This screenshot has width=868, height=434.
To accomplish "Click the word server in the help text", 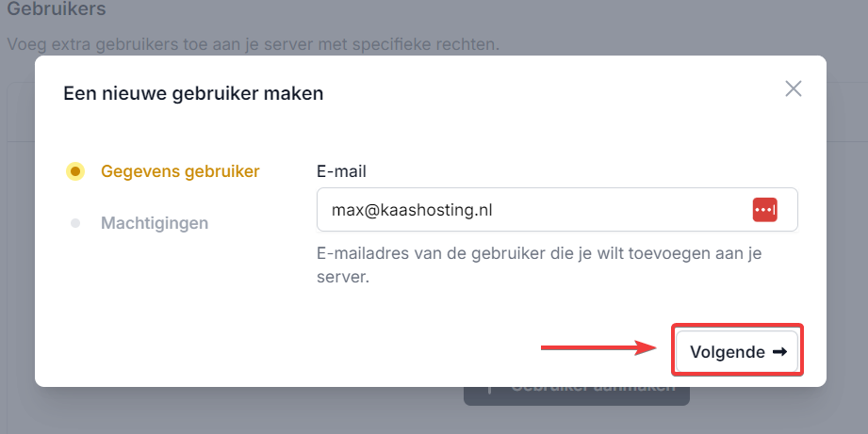I will tap(342, 279).
